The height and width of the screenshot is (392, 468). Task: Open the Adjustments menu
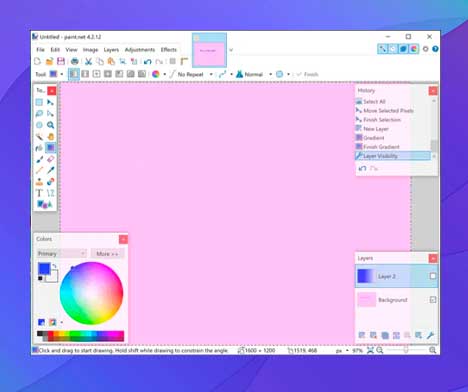point(140,50)
